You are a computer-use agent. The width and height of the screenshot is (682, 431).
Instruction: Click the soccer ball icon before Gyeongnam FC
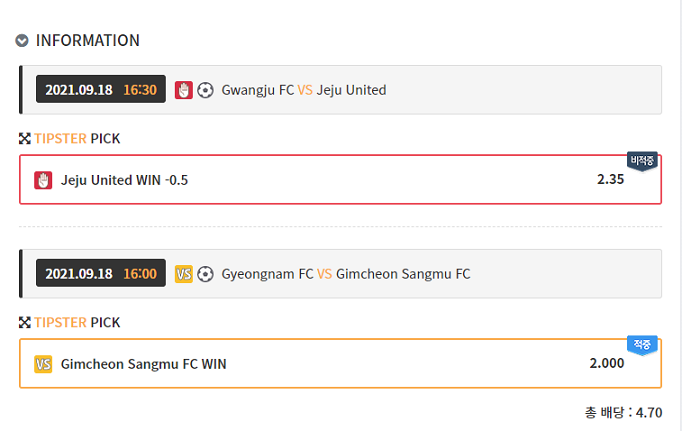[206, 274]
